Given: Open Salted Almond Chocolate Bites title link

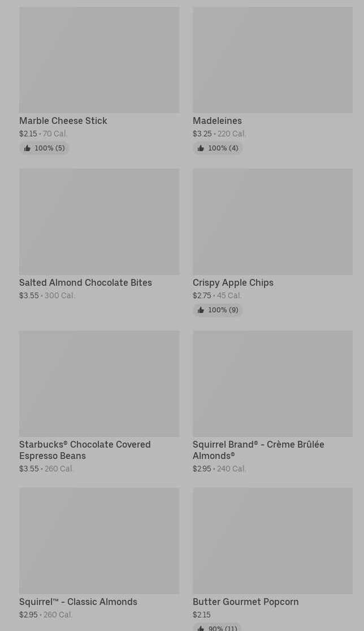Looking at the screenshot, I should pos(85,282).
